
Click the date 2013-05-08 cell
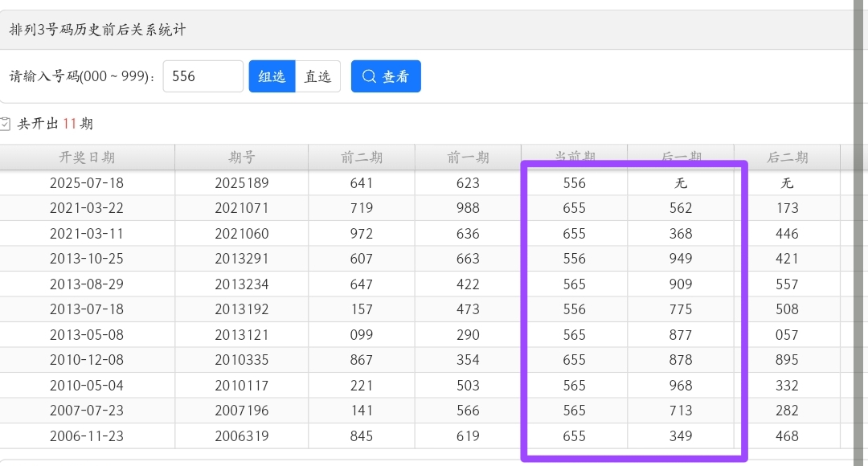click(x=87, y=335)
